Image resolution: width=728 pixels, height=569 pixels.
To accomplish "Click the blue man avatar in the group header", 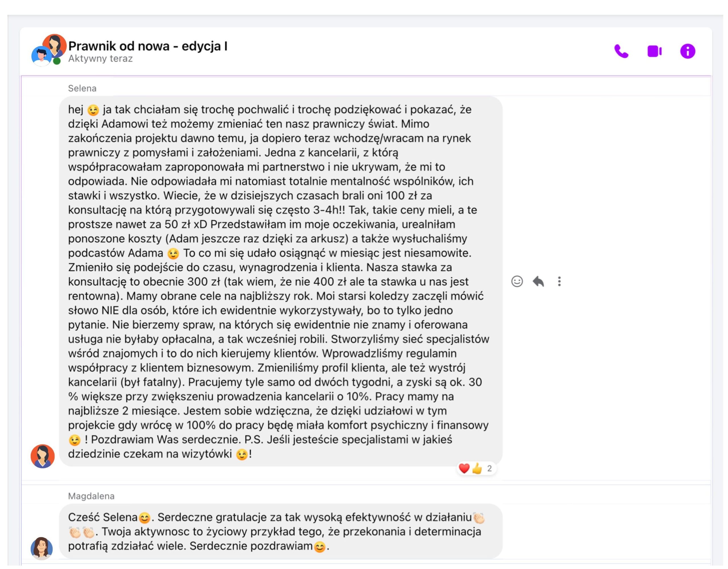I will (x=41, y=56).
